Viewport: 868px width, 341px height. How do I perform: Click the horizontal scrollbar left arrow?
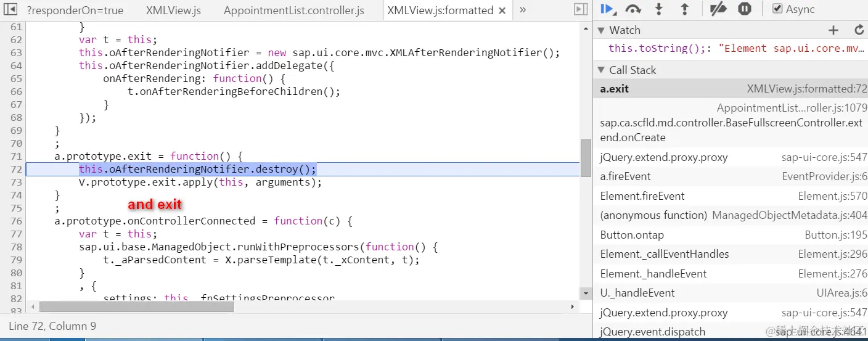(33, 306)
